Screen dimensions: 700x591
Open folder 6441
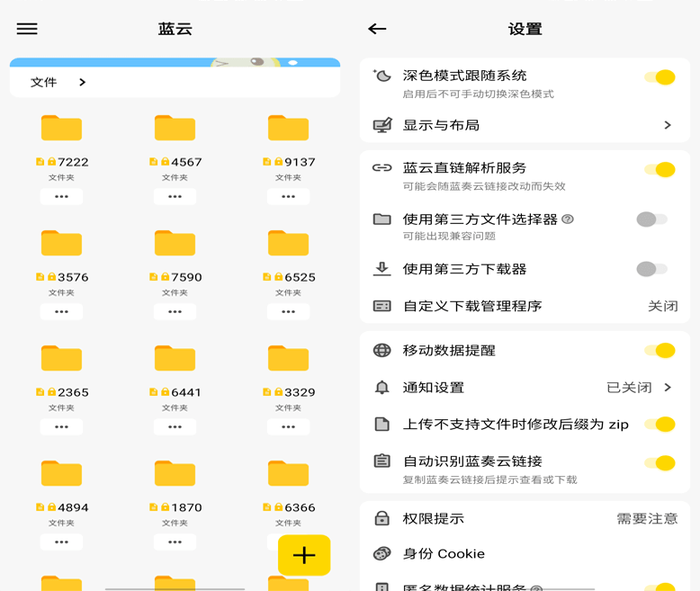click(x=175, y=359)
